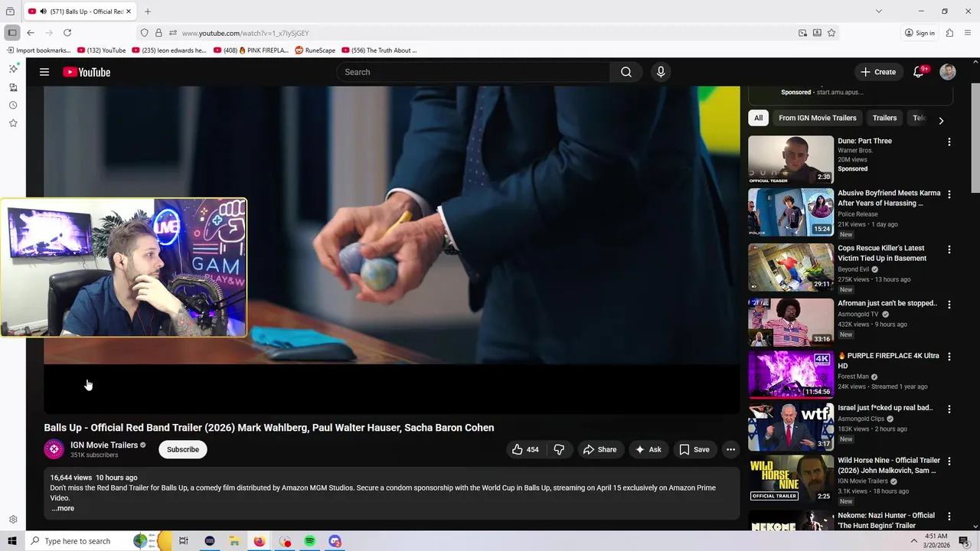
Task: Open Firefox extensions puzzle icon
Action: [949, 33]
